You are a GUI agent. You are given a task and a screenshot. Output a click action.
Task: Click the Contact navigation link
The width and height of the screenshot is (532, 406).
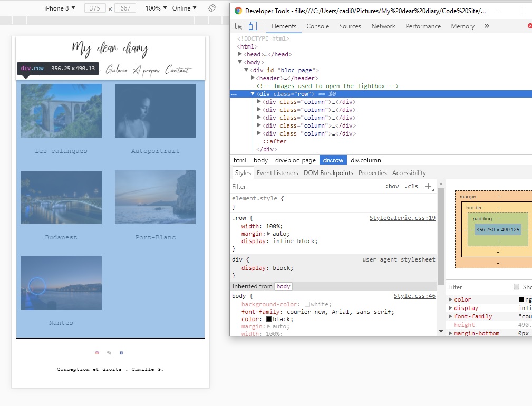coord(178,70)
